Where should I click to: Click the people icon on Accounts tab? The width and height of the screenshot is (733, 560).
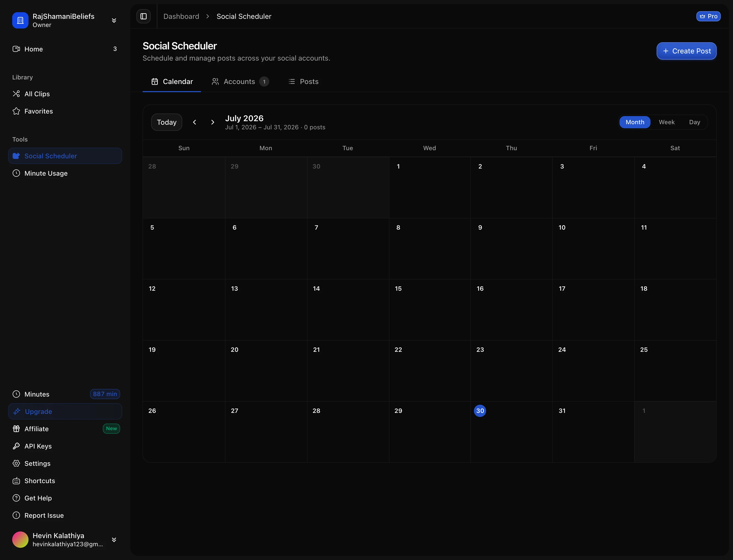(215, 82)
